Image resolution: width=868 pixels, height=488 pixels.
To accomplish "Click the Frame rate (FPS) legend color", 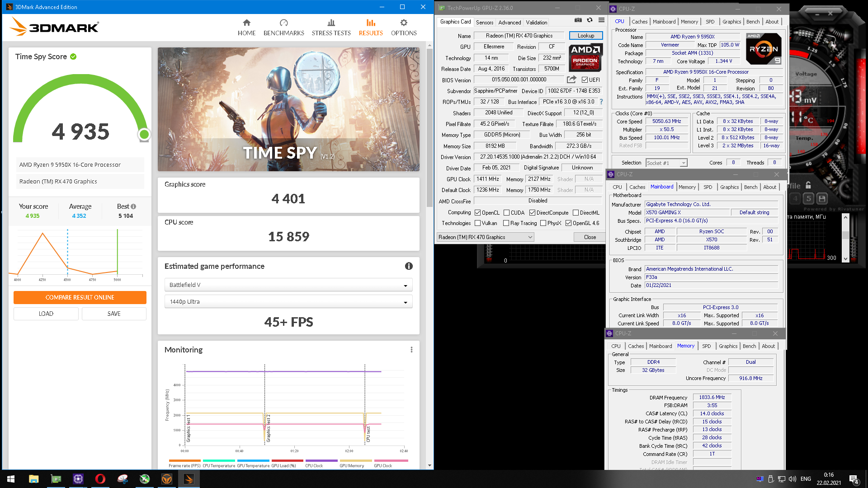I will pos(184,461).
